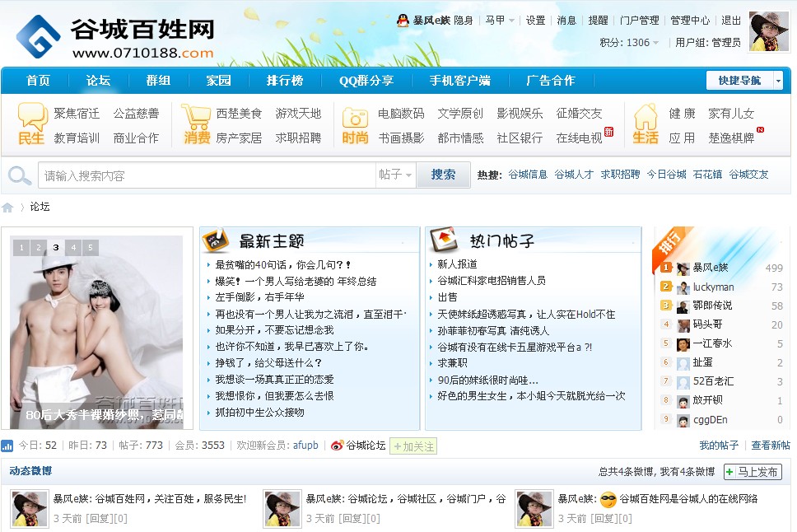Image resolution: width=797 pixels, height=532 pixels.
Task: Open 我的帖子 link
Action: click(x=719, y=446)
